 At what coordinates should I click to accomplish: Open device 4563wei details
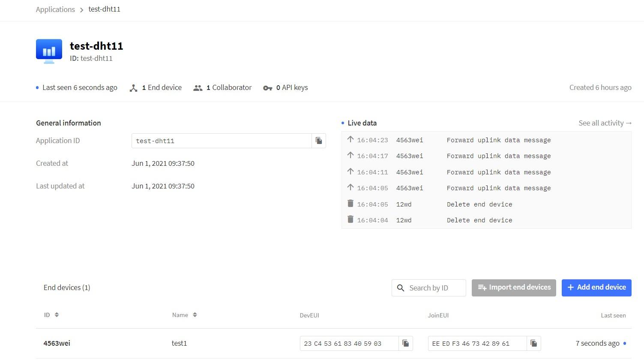[57, 343]
